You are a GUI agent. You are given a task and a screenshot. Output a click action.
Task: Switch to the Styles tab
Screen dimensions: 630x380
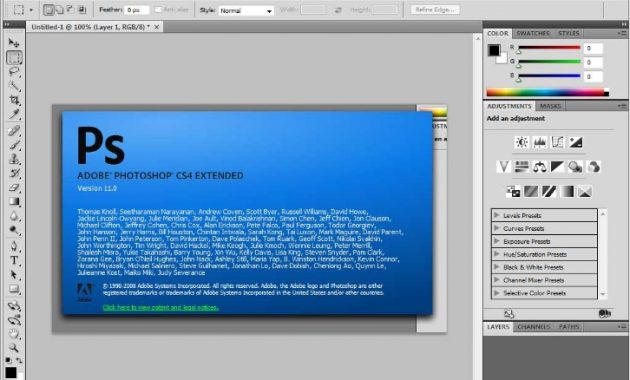569,33
